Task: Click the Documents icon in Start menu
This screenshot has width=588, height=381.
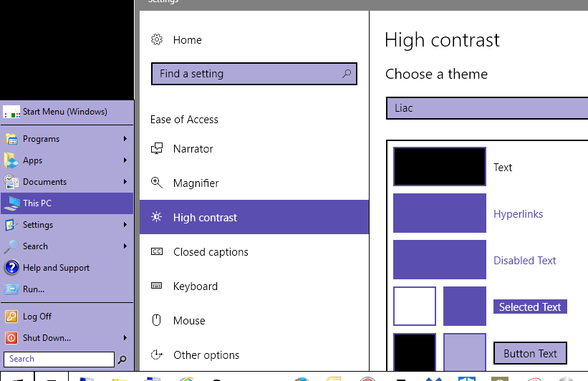Action: 11,181
